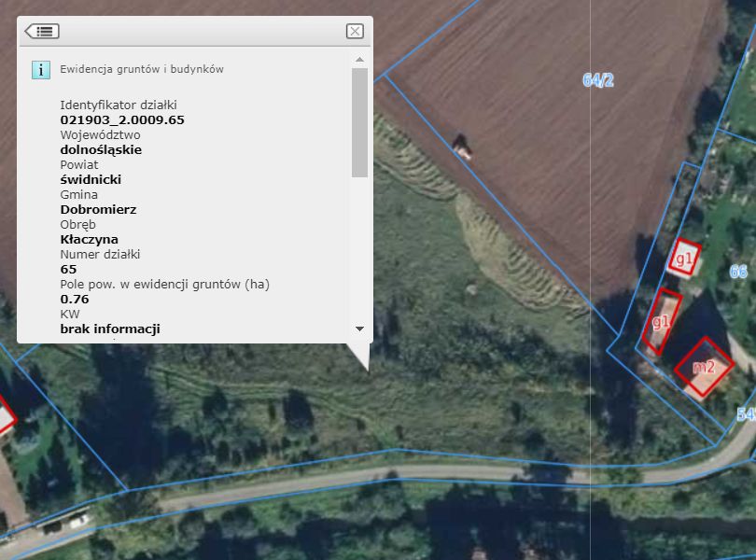The height and width of the screenshot is (560, 756).
Task: Click the Ewidencja gruntów i budynków heading
Action: (x=142, y=69)
